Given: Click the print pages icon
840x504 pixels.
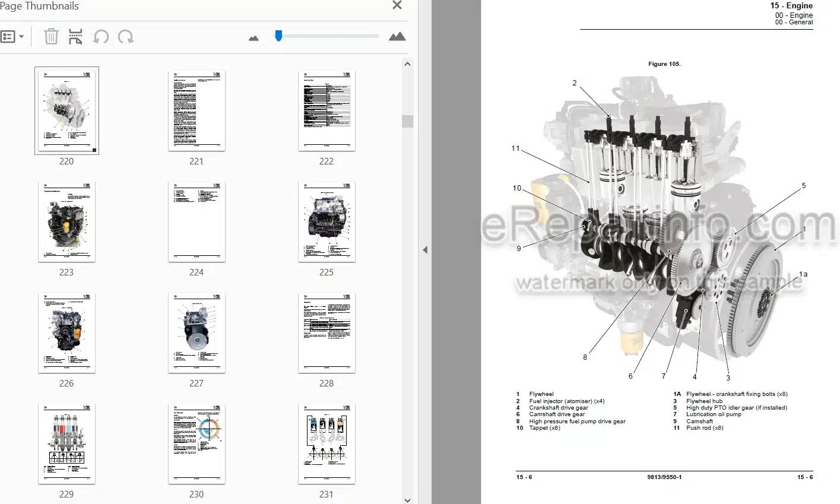Looking at the screenshot, I should (75, 37).
